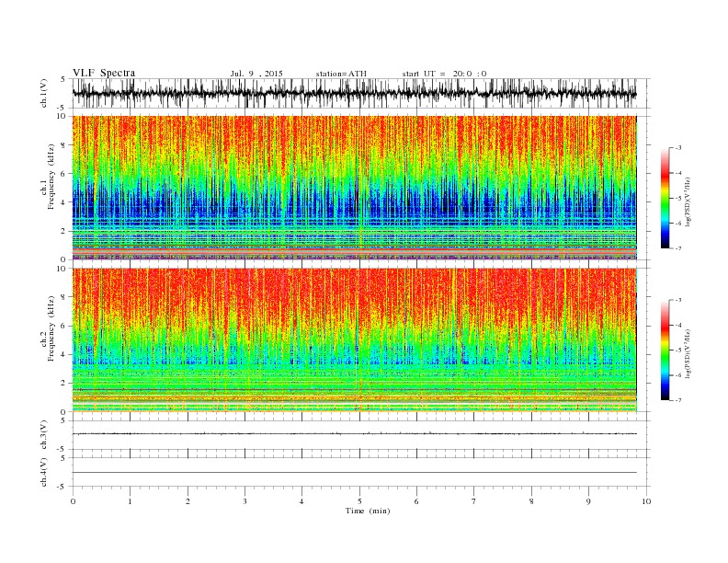Viewport: 728px width, 563px height.
Task: Click the "start UT = 20:0:0" header text
Action: tap(444, 74)
